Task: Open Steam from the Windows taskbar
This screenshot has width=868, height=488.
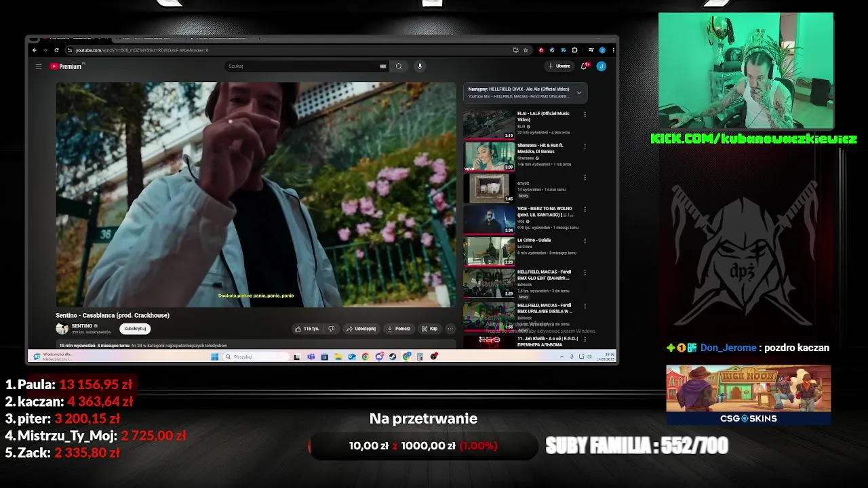Action: (393, 357)
